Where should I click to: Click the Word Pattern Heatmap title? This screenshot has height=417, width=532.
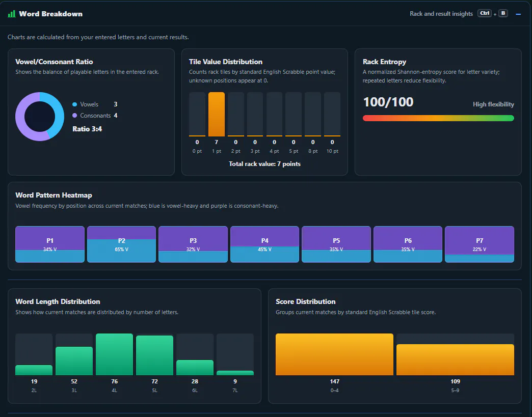(x=54, y=196)
